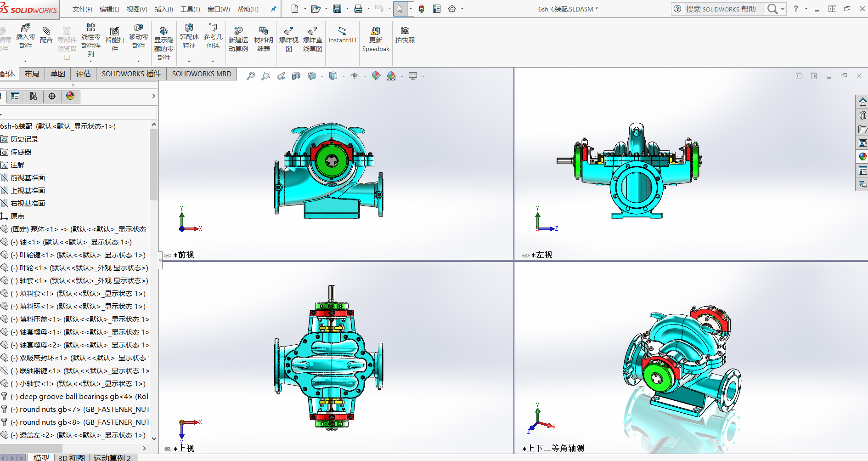The image size is (868, 461).
Task: Toggle Hide/Show Items eye icon
Action: coord(354,76)
